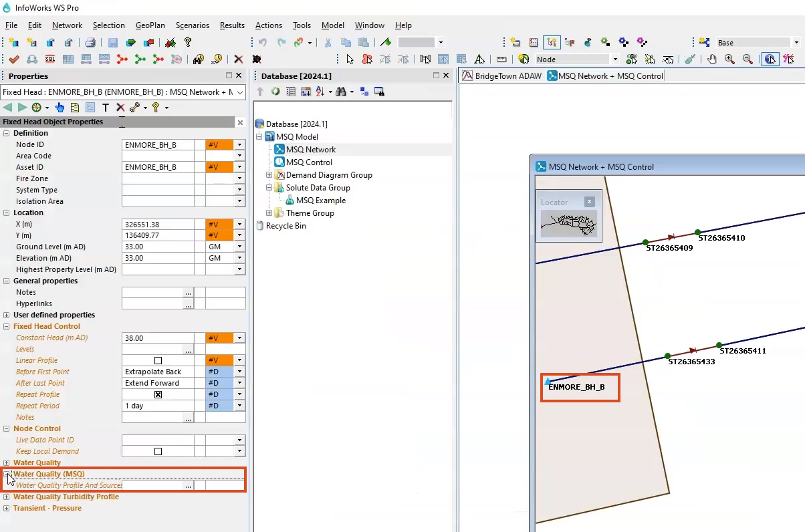The width and height of the screenshot is (805, 532).
Task: Select the Zoom in magnifier tool
Action: tap(729, 59)
